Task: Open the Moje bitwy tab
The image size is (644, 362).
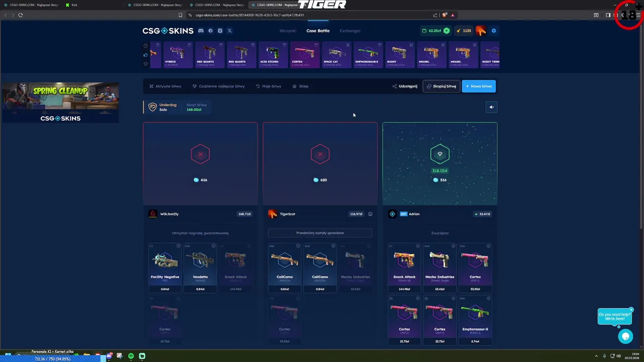Action: 268,86
